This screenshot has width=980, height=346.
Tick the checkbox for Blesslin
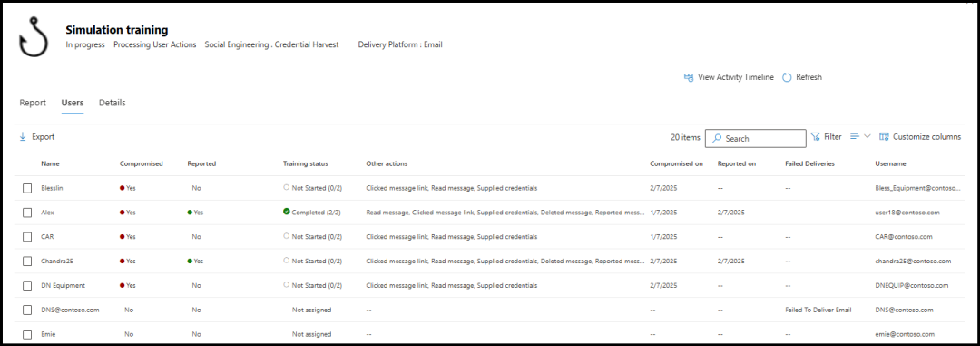(x=27, y=188)
